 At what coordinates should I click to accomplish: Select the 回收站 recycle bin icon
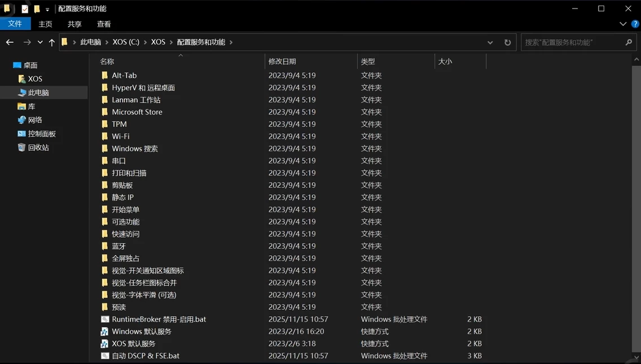pos(22,147)
